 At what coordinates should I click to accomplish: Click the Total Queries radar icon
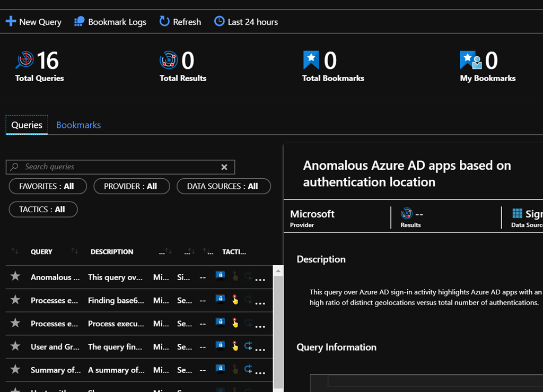[x=24, y=60]
